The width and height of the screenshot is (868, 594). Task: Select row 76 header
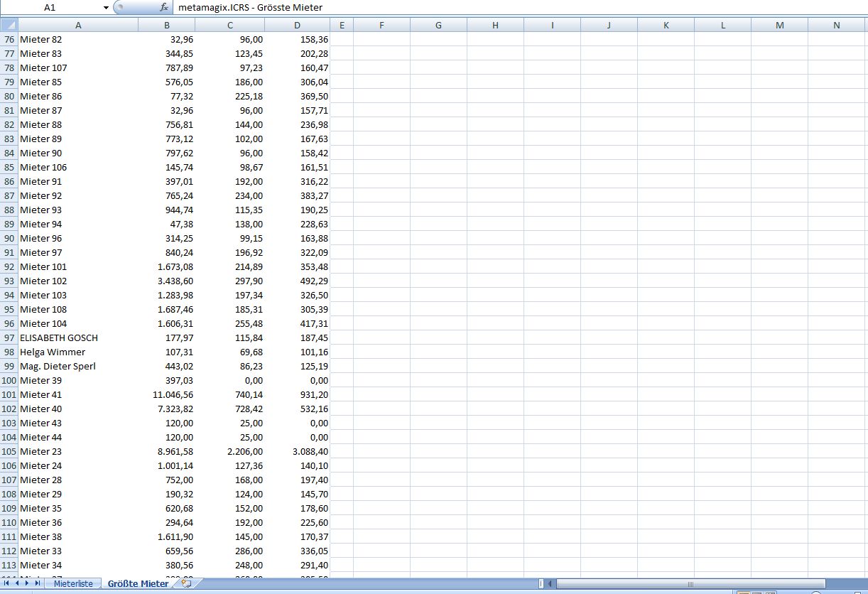[x=9, y=39]
